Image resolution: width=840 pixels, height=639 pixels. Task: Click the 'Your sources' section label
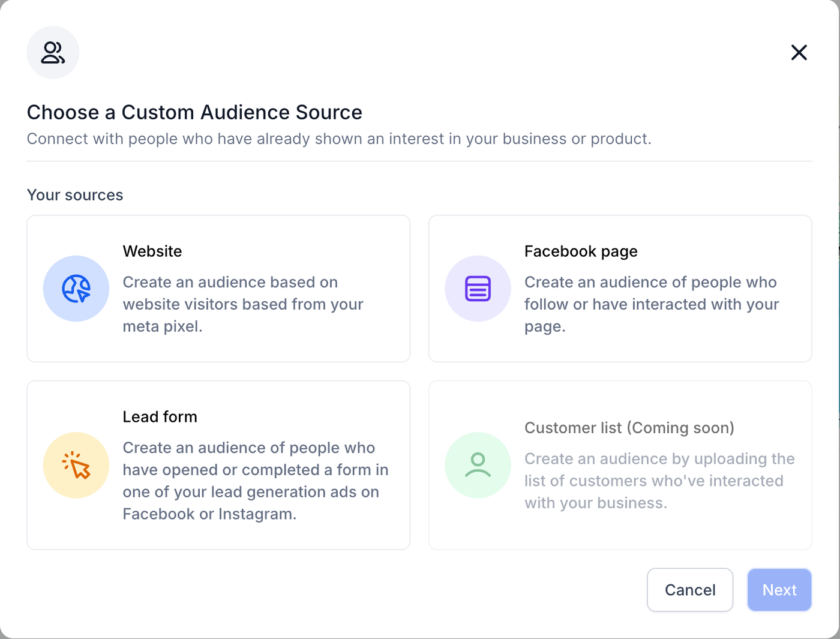[75, 195]
